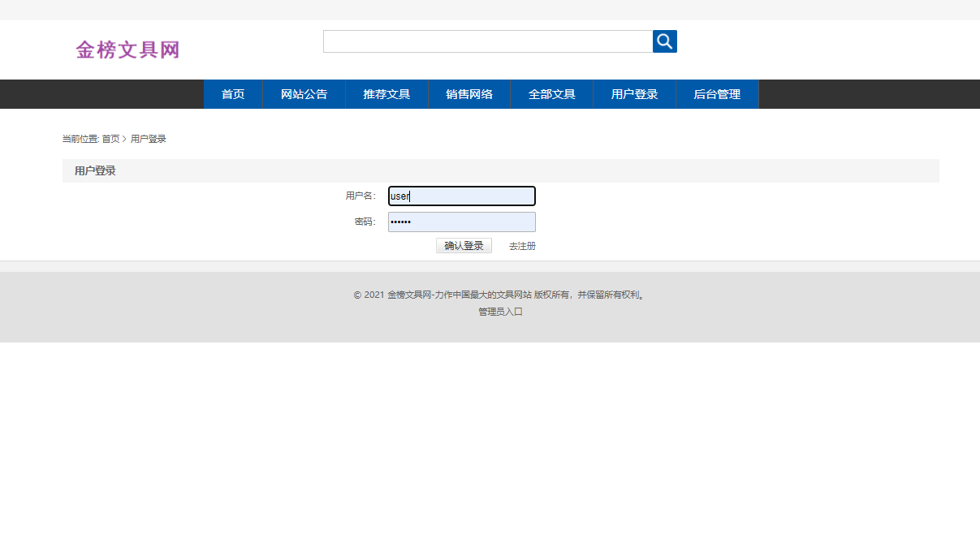Click inside the top search box

point(487,41)
